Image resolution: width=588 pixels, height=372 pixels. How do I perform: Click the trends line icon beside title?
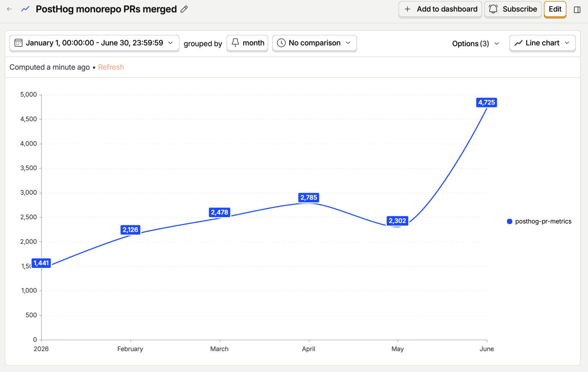[25, 9]
